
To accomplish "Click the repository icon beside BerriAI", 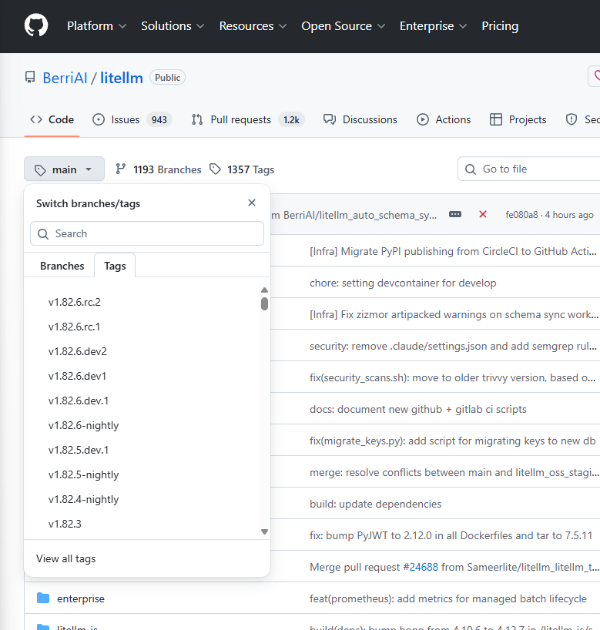I will coord(30,78).
